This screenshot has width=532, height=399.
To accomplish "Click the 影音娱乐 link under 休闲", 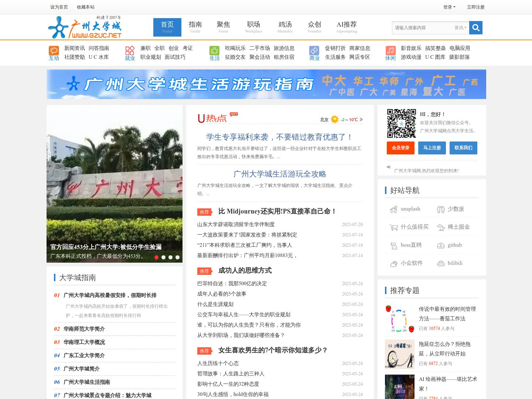I will tap(411, 48).
